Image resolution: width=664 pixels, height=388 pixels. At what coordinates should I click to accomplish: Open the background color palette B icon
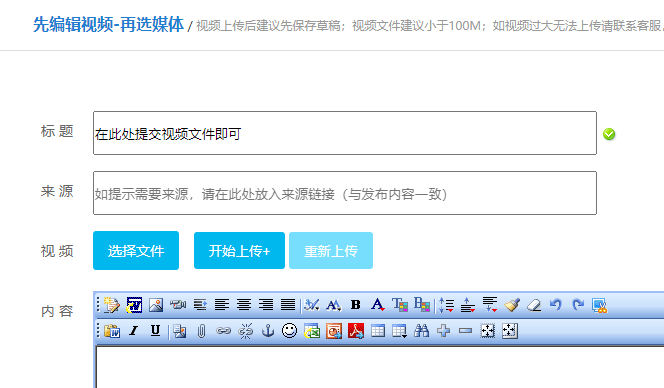(422, 305)
